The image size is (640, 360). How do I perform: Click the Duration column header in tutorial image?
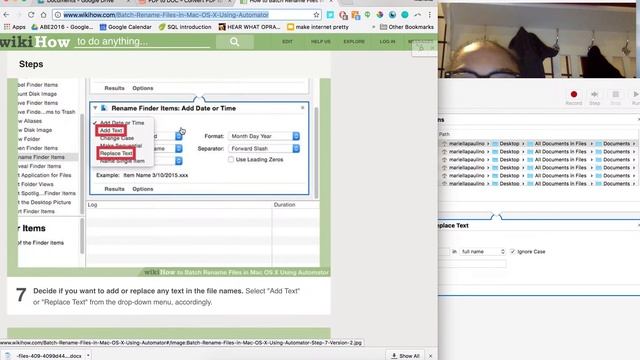click(284, 204)
